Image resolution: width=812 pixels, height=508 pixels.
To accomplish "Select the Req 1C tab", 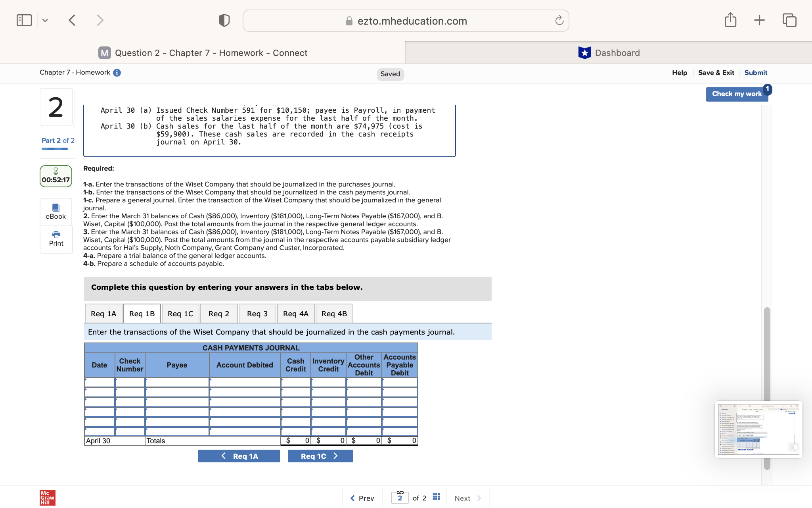I will pos(180,313).
